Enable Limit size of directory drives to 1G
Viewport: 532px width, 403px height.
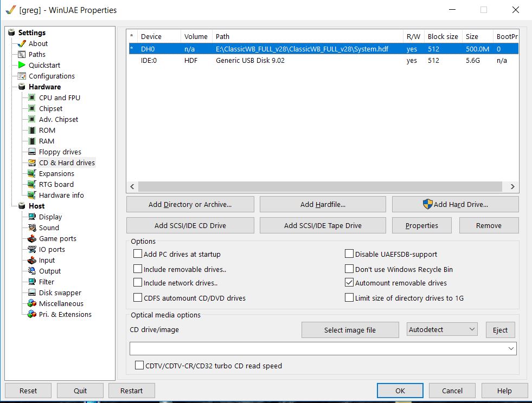[349, 297]
